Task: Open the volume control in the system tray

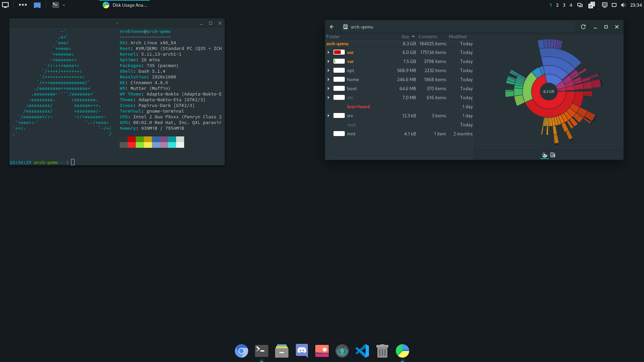Action: [x=623, y=5]
